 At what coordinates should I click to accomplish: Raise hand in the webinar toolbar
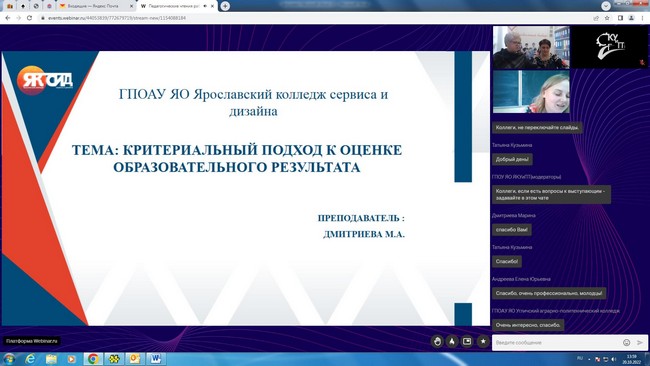437,342
